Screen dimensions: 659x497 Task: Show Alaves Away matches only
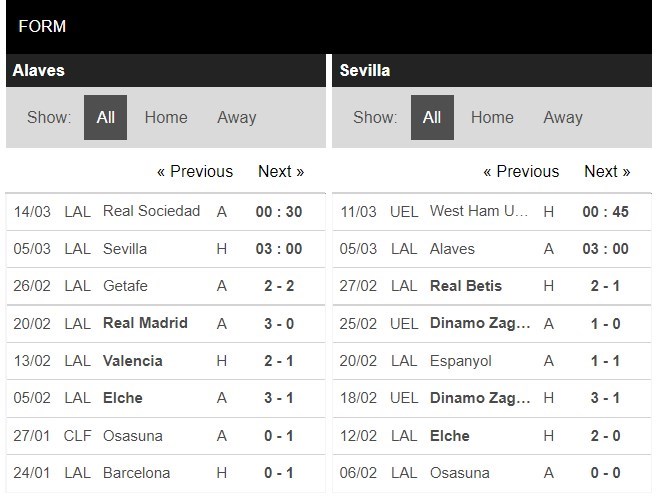click(x=237, y=117)
